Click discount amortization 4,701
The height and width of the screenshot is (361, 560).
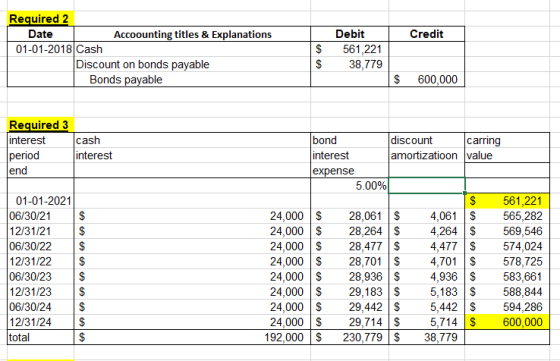tap(426, 262)
